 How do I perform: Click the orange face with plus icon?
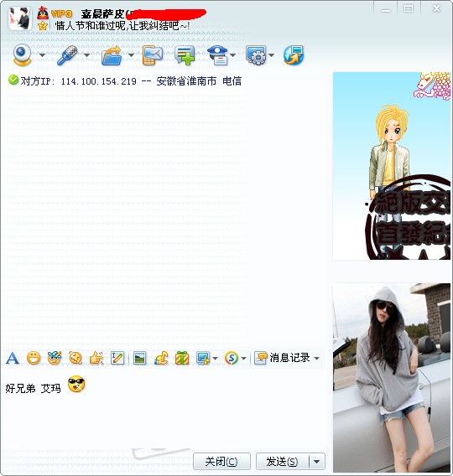[x=75, y=358]
